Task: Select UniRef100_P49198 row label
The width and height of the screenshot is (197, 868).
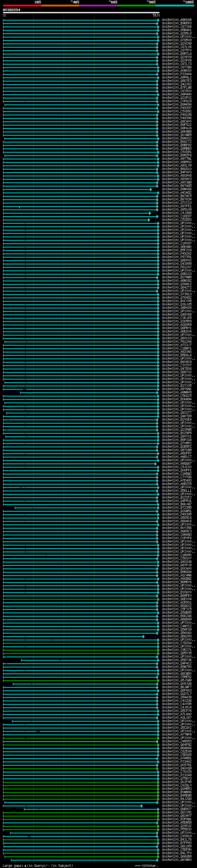Action: pos(177,115)
